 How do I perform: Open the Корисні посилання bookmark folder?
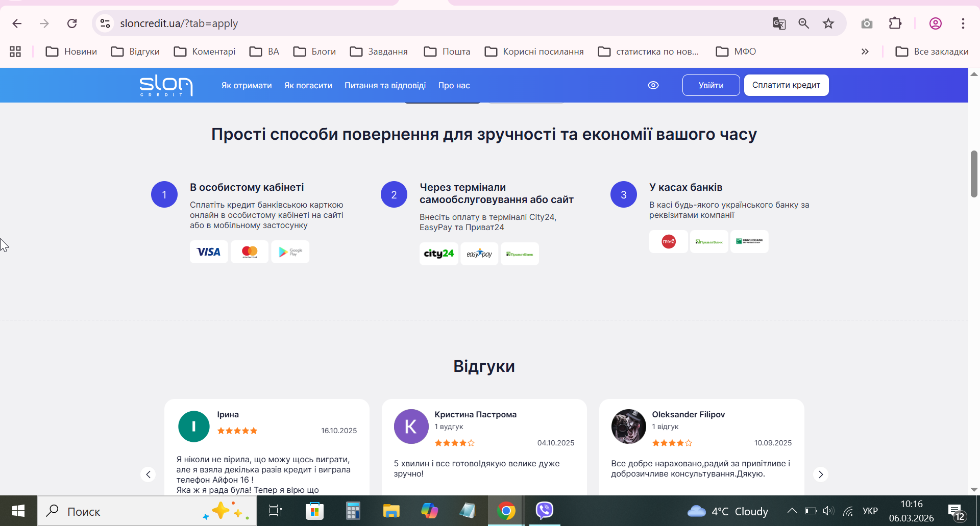coord(534,52)
